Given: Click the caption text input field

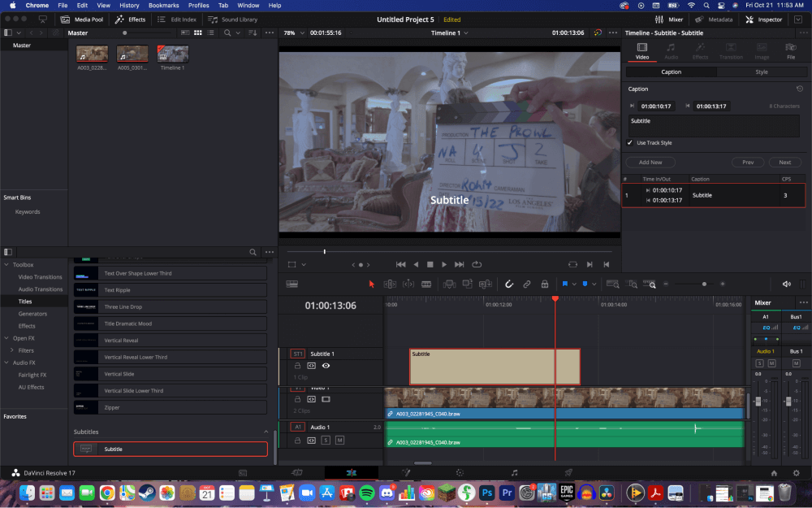Looking at the screenshot, I should (714, 126).
